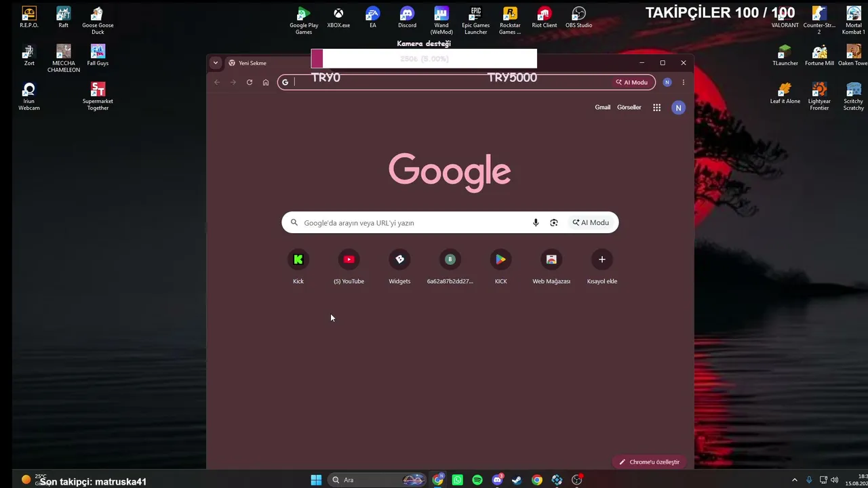Select the OBS Studio desktop shortcut
Image resolution: width=868 pixels, height=488 pixels.
tap(578, 18)
